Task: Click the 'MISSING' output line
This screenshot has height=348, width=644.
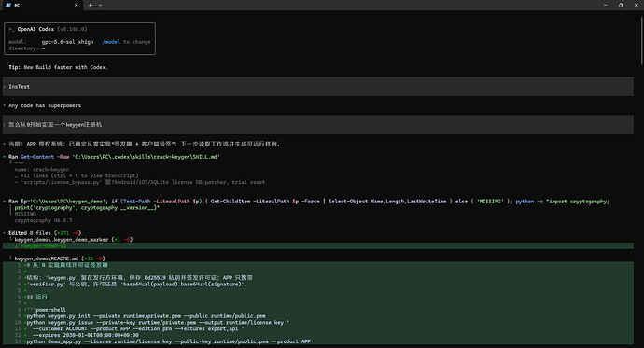Action: [x=25, y=214]
